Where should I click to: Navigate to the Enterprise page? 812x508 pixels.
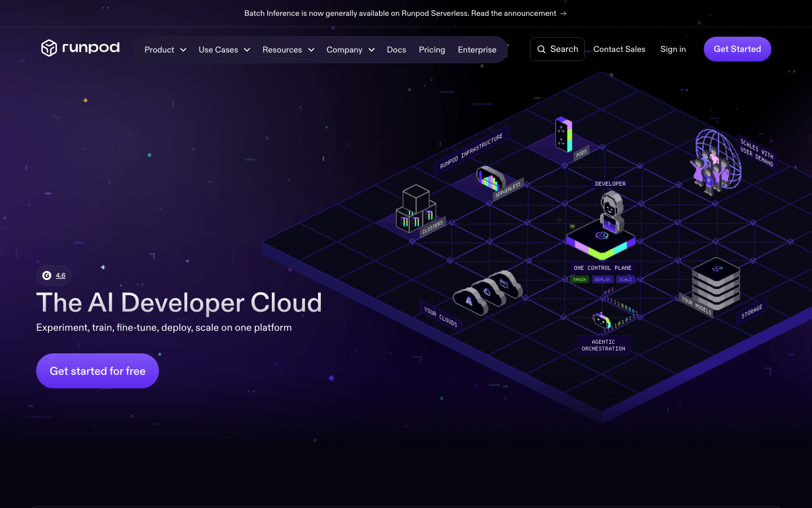[477, 50]
